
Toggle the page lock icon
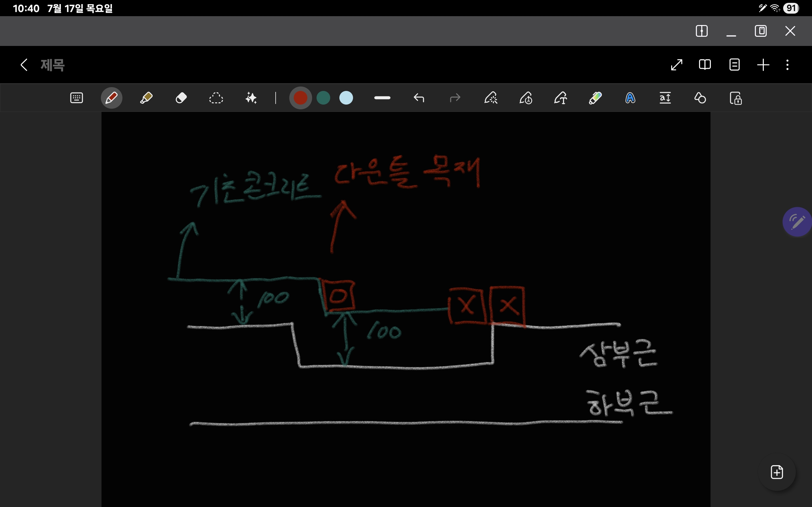click(736, 98)
